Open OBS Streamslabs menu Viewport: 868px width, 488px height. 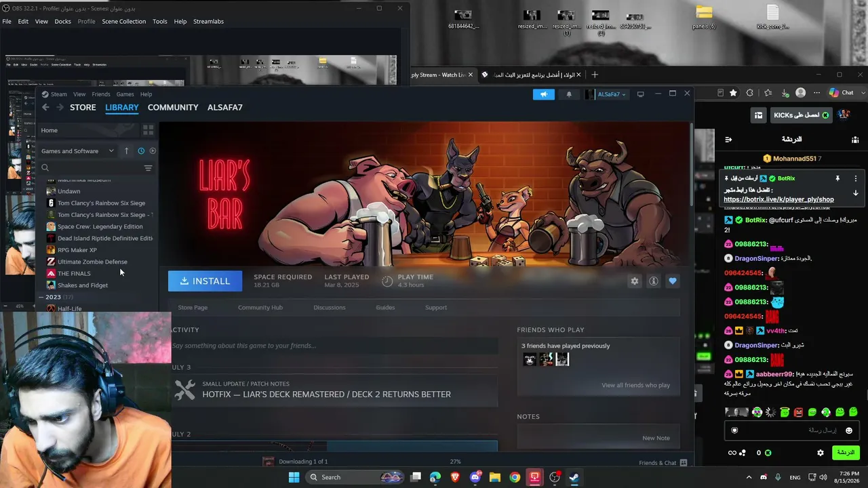pyautogui.click(x=208, y=22)
